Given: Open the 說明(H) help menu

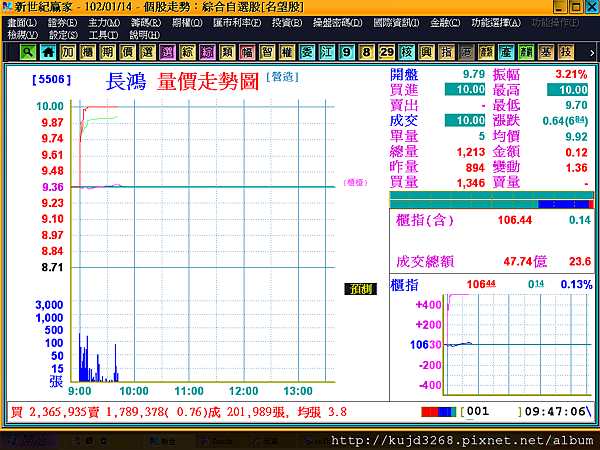Looking at the screenshot, I should (144, 35).
